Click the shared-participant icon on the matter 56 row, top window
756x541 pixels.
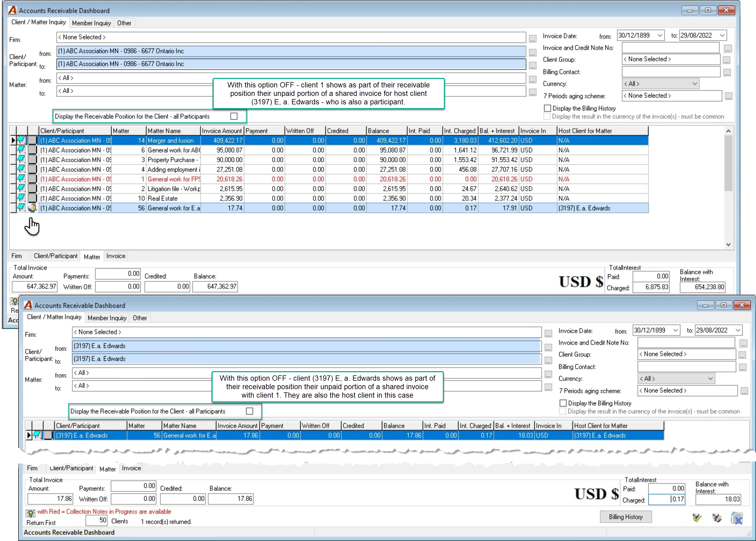point(32,208)
